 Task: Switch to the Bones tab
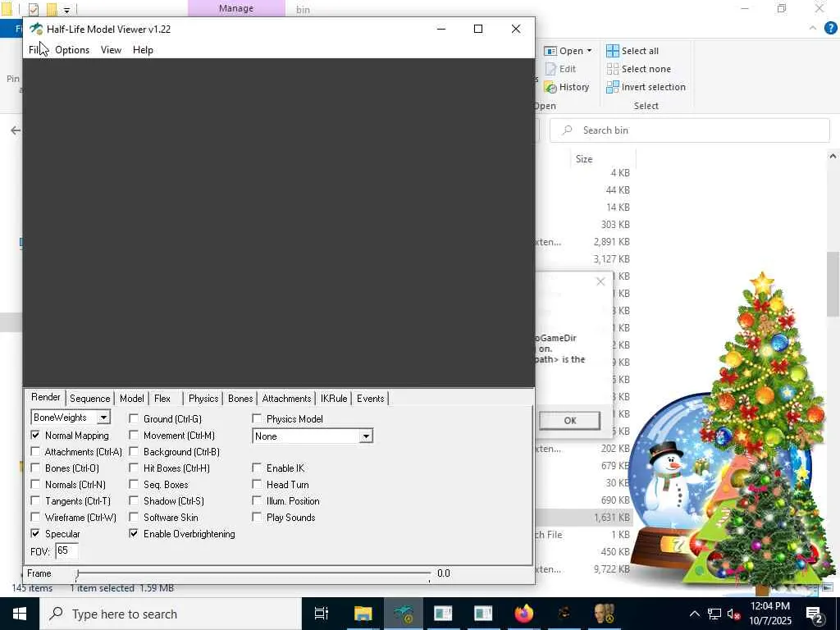240,399
